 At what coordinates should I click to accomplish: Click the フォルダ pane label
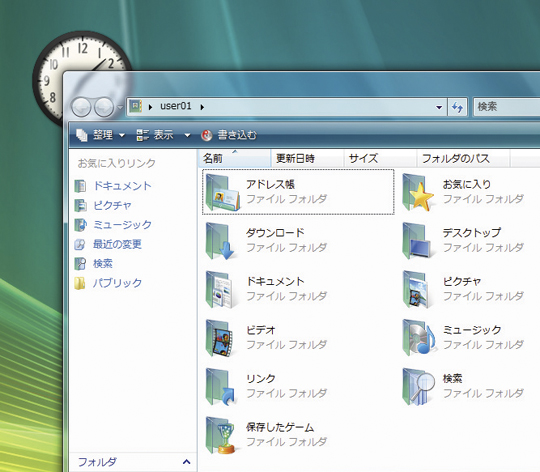(97, 462)
